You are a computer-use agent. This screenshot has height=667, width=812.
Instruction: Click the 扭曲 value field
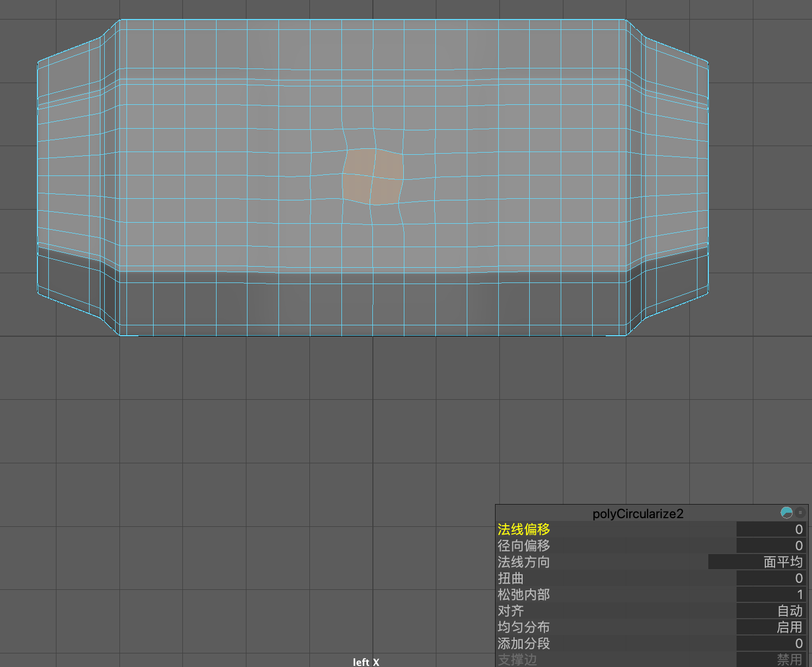tap(771, 578)
